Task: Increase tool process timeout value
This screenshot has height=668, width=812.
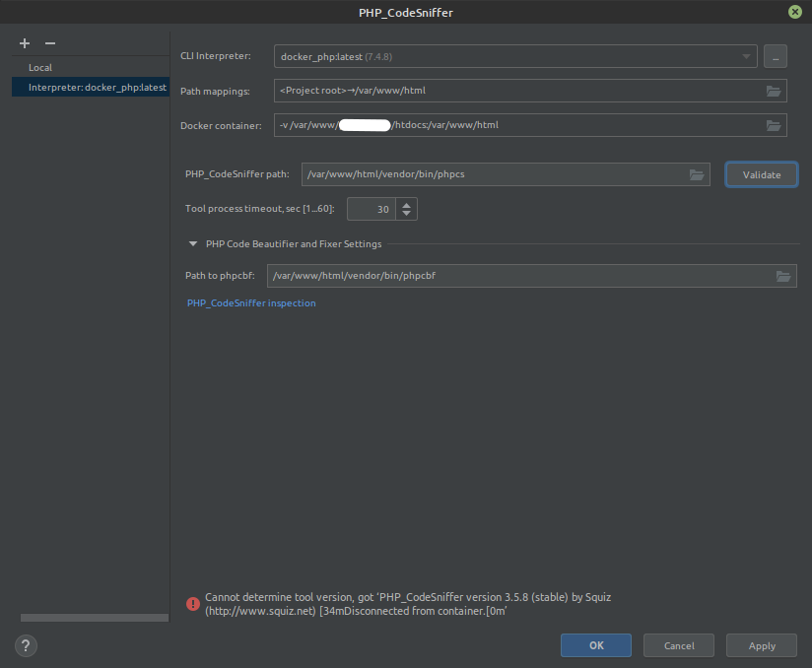Action: coord(407,205)
